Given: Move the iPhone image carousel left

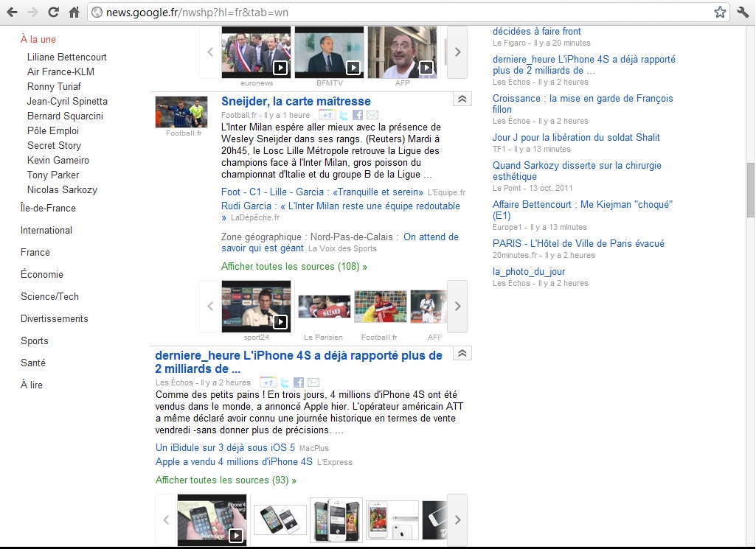Looking at the screenshot, I should 166,520.
